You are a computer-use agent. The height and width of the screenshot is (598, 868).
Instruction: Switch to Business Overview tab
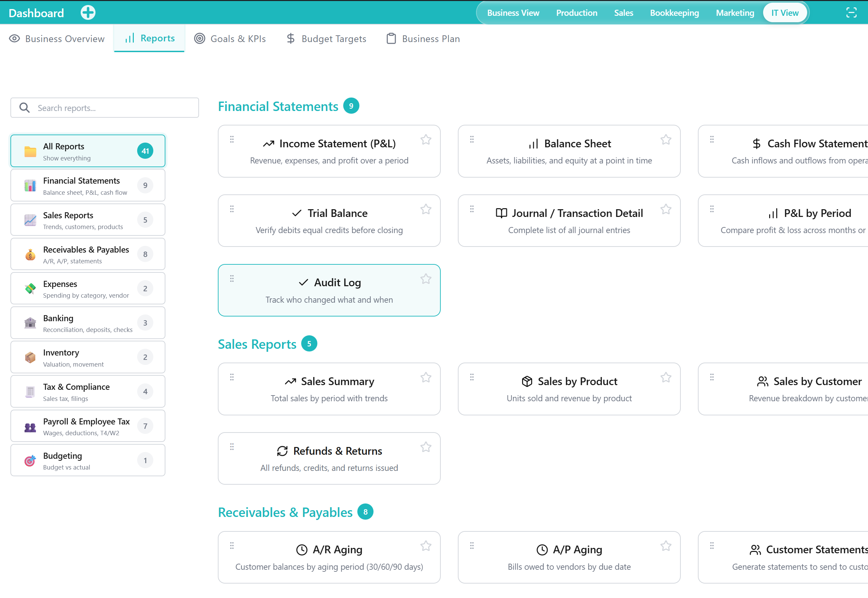click(x=57, y=39)
